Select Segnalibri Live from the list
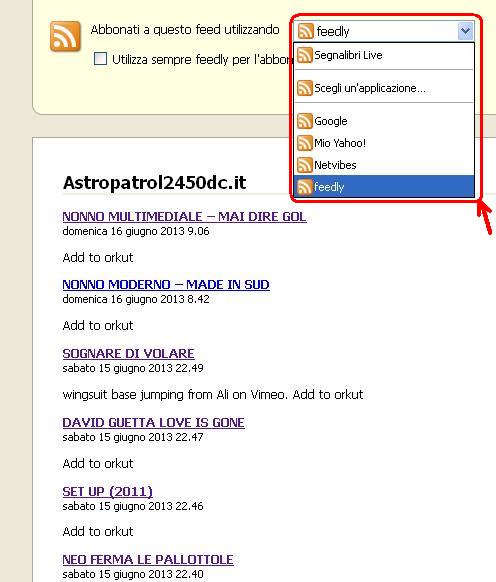Image resolution: width=496 pixels, height=582 pixels. coord(384,55)
